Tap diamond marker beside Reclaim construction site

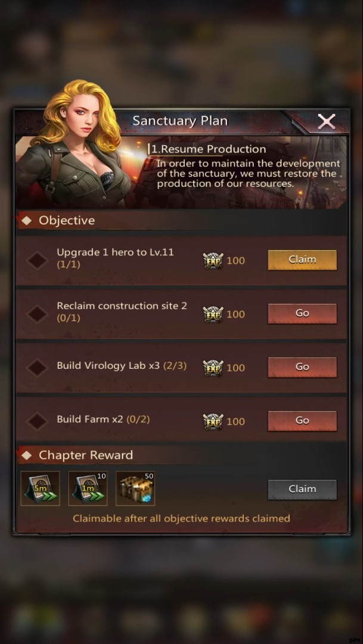tap(37, 314)
